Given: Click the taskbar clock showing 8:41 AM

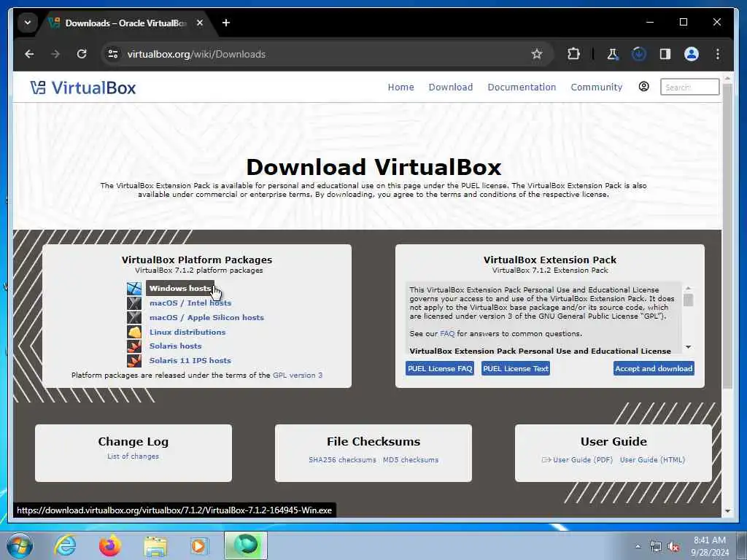Looking at the screenshot, I should [x=709, y=546].
